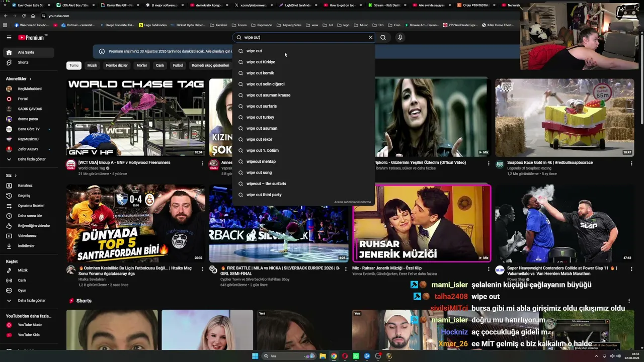Choose the 'wipe out selin ciğerci' suggestion

pyautogui.click(x=303, y=84)
